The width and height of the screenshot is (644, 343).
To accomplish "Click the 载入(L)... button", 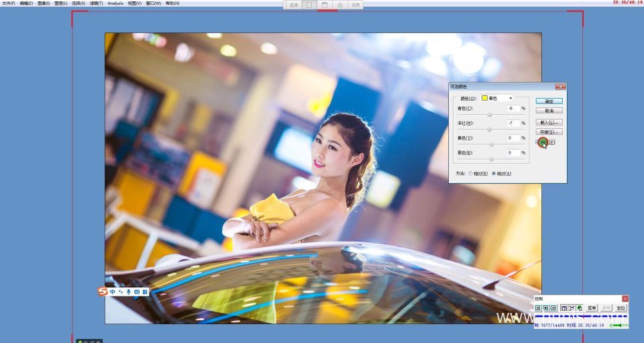I will point(549,122).
